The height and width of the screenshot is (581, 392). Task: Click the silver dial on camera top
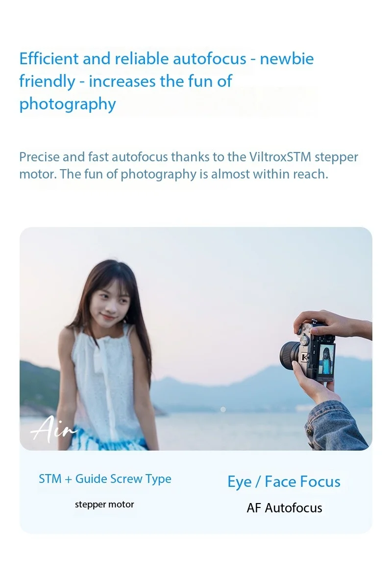(305, 339)
